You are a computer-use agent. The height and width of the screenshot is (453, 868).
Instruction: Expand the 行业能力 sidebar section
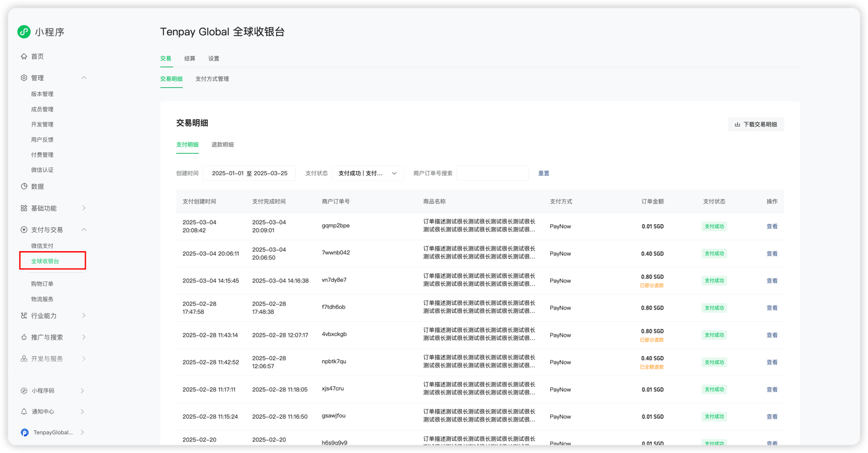(84, 316)
